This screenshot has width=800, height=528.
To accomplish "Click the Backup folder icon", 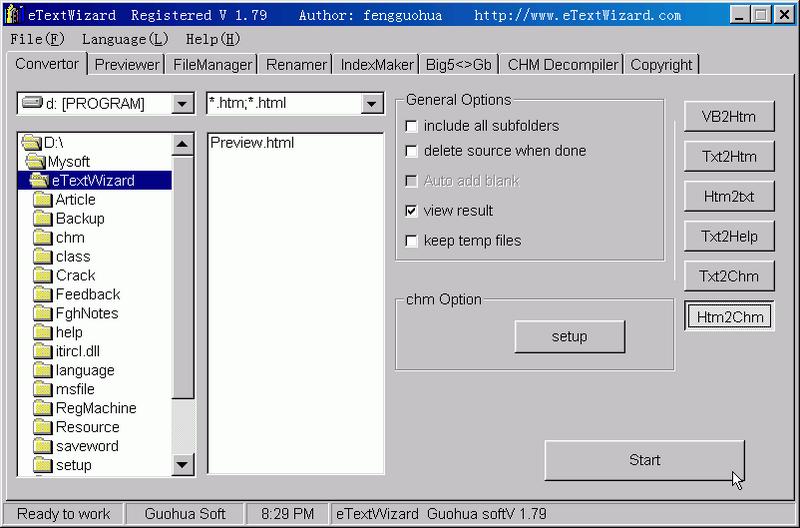I will point(43,218).
